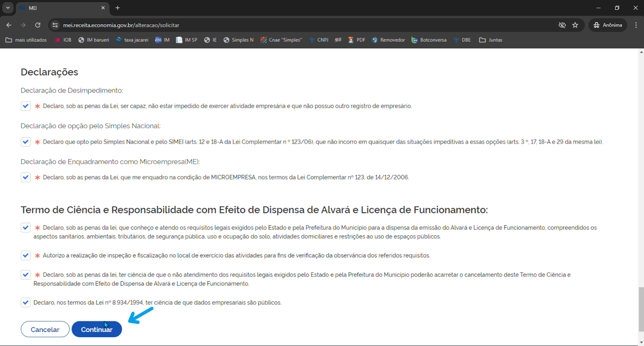Viewport: 644px width, 346px height.
Task: Open the tab search dropdown arrow
Action: tap(8, 8)
